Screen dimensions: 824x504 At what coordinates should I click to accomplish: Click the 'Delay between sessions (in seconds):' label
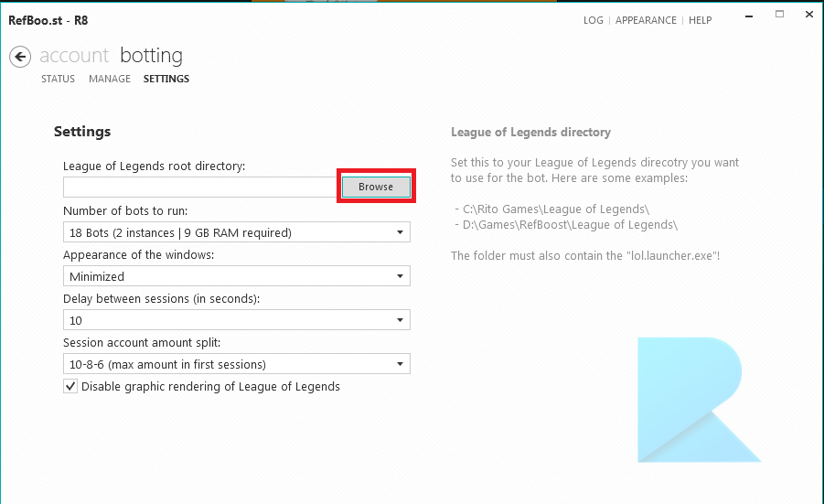[x=161, y=298]
